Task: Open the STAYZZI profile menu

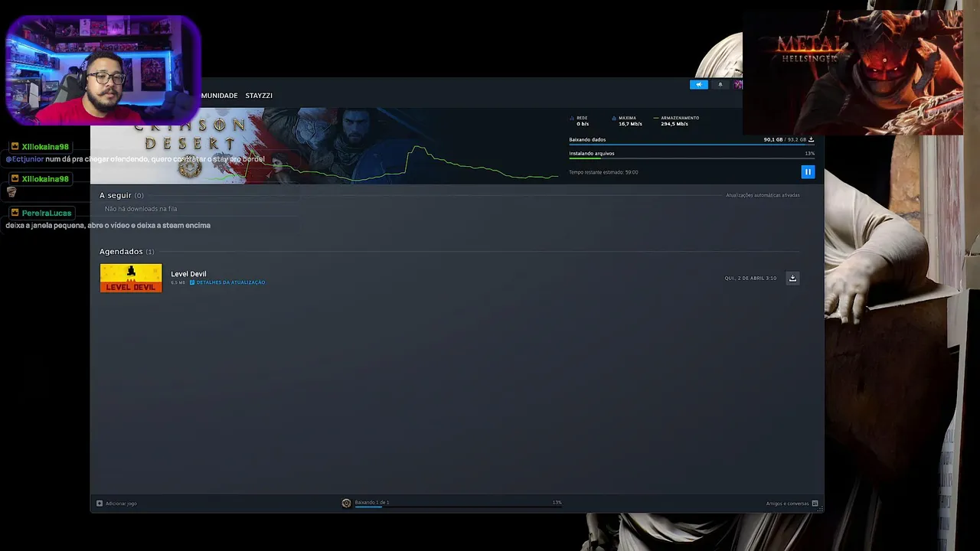Action: [259, 96]
